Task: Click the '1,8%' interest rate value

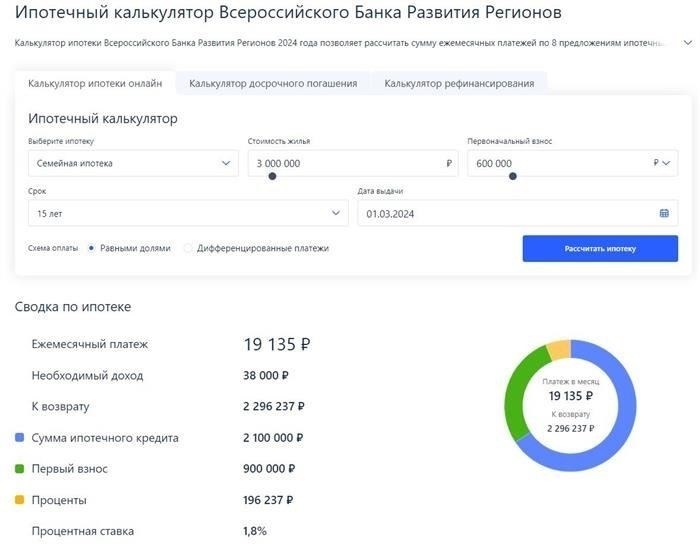Action: (255, 531)
